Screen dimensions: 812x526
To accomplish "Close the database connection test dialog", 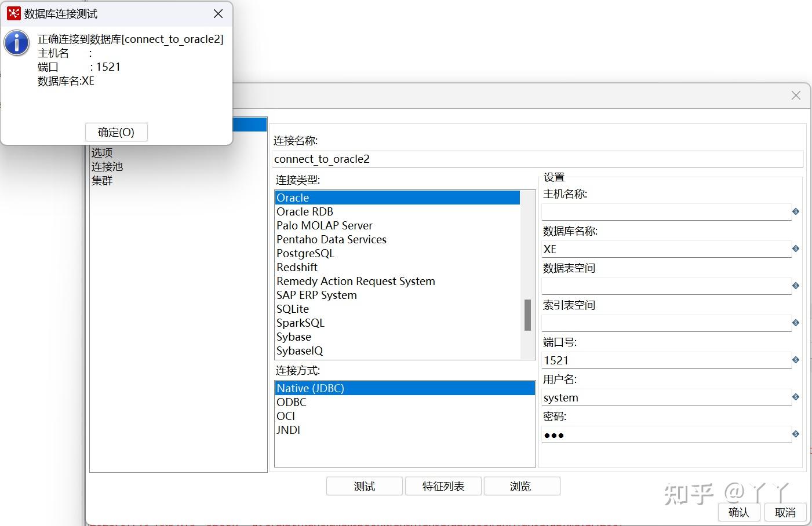I will (x=218, y=13).
